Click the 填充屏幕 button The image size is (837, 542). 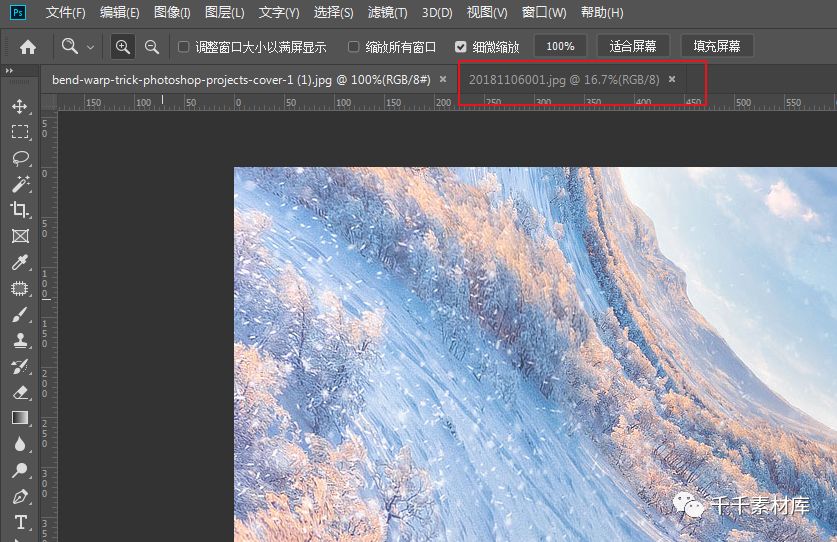[x=717, y=46]
